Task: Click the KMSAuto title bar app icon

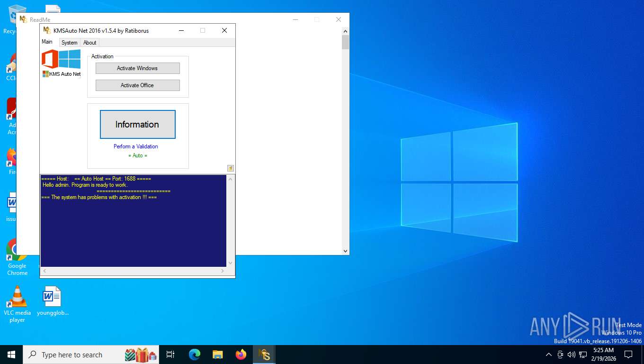Action: pos(47,30)
